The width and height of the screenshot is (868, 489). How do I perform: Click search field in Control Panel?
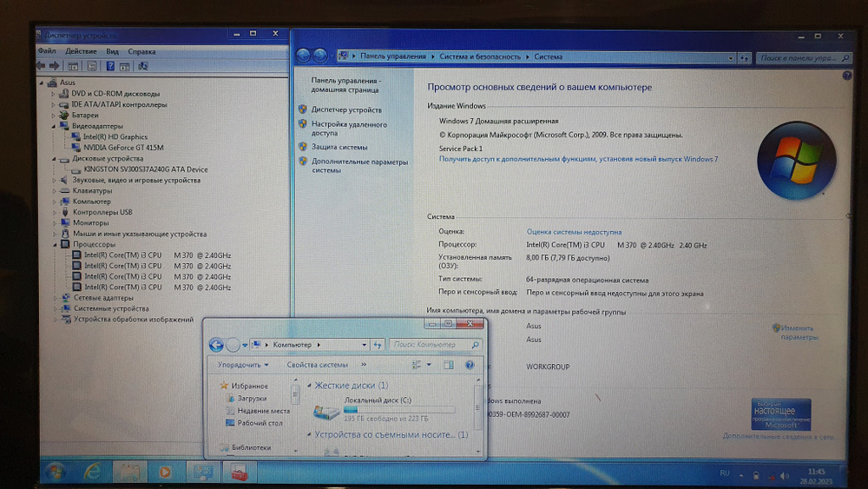click(x=803, y=57)
